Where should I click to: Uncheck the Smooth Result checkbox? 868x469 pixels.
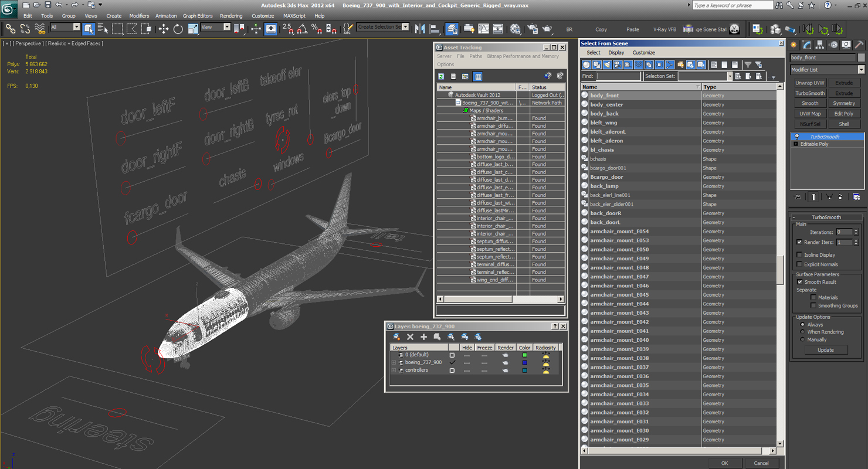[x=799, y=282]
